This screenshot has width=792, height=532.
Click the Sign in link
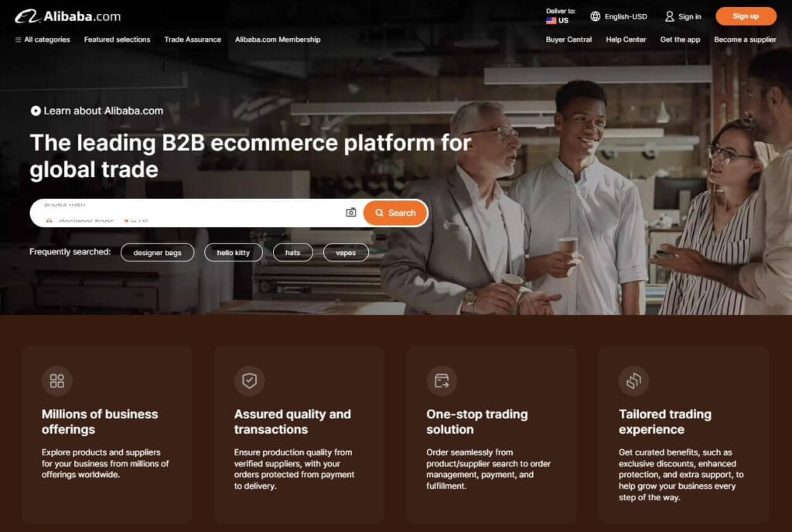point(683,17)
